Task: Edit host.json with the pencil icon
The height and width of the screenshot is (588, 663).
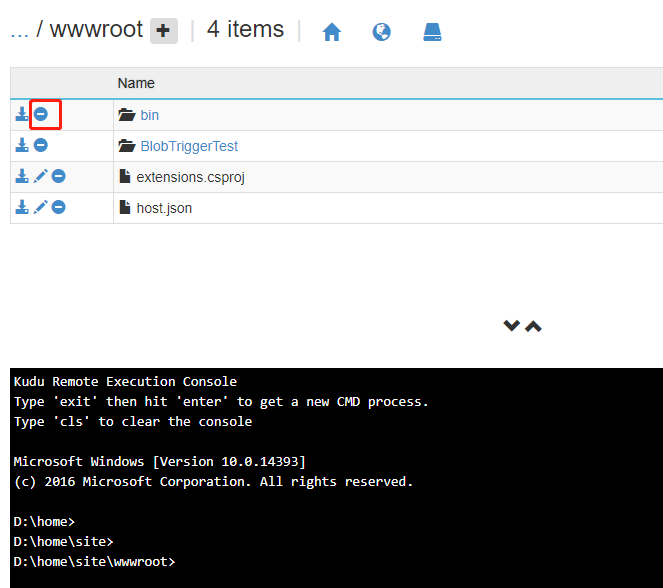Action: tap(40, 208)
